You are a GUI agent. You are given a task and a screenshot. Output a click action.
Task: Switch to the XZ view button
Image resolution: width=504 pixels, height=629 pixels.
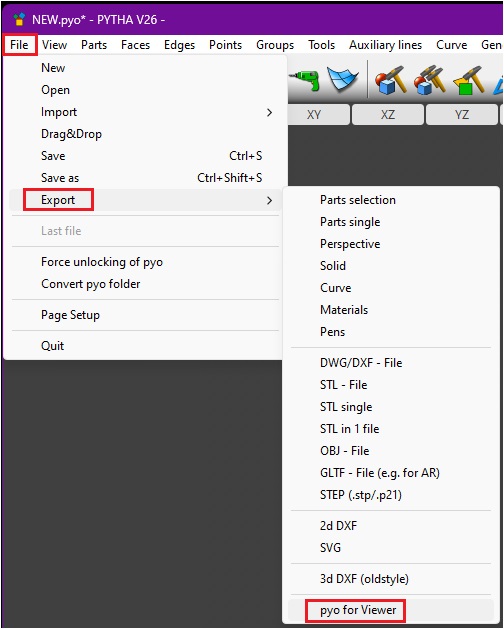tap(388, 115)
